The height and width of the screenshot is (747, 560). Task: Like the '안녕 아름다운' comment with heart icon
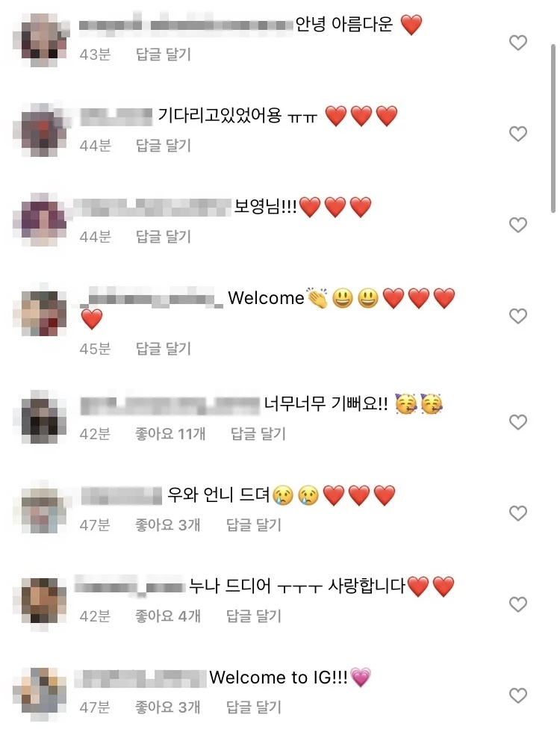518,43
